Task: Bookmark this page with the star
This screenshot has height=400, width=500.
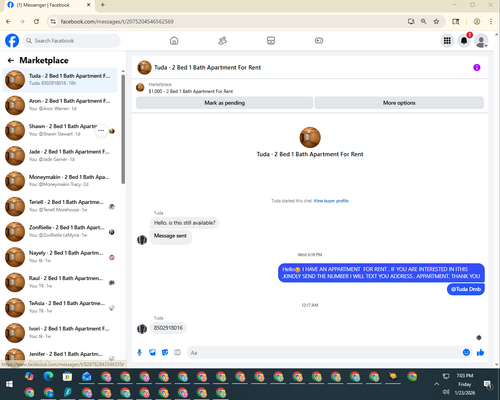Action: coord(436,21)
